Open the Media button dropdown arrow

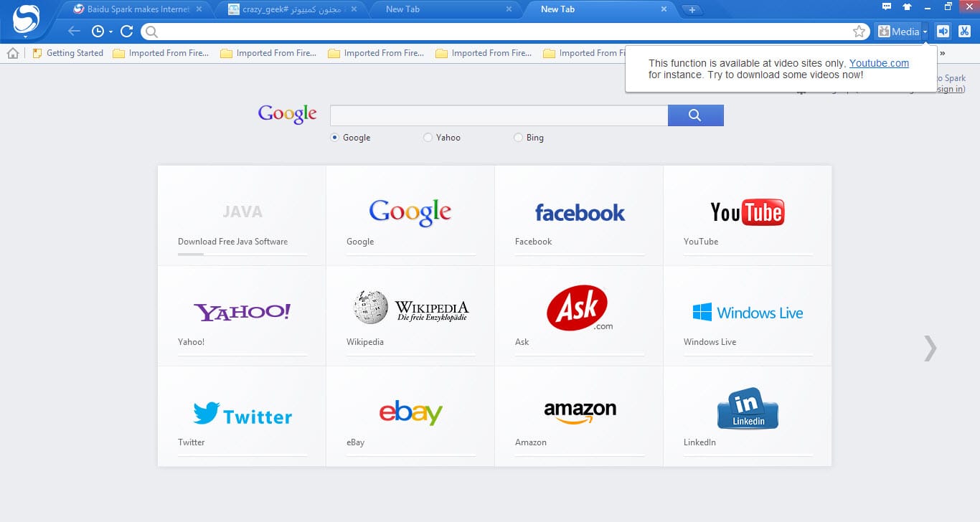[925, 32]
